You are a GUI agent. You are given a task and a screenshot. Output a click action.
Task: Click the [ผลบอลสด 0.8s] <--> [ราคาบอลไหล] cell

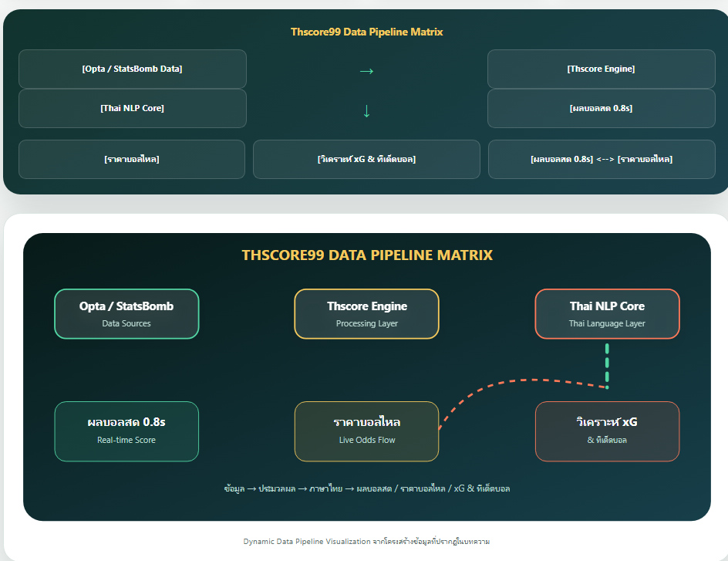[x=602, y=159]
